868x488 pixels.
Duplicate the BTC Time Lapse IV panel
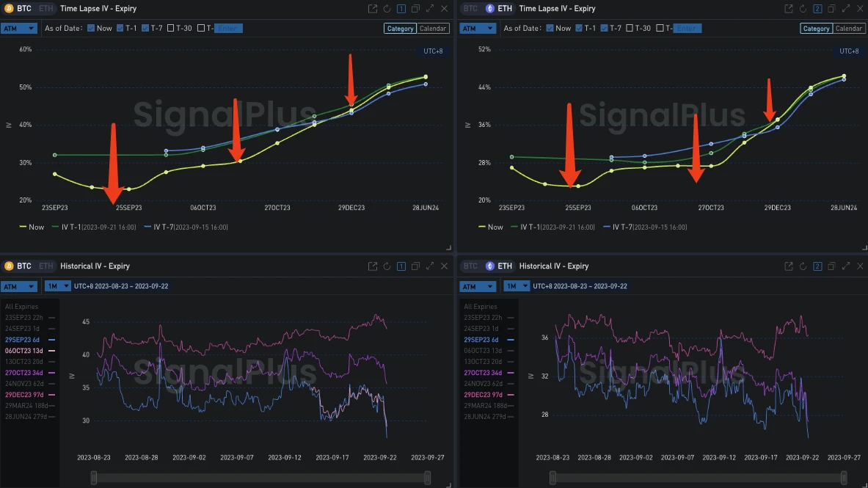coord(416,9)
